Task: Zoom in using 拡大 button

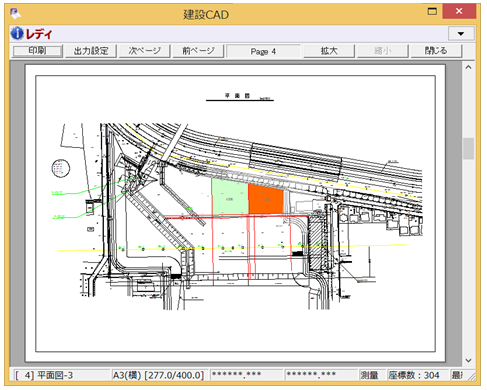Action: click(x=329, y=51)
